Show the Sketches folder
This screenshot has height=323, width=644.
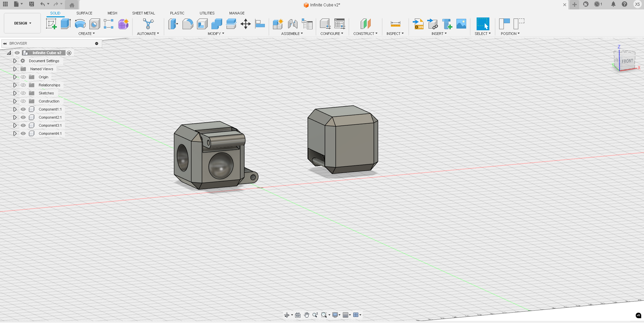tap(23, 93)
